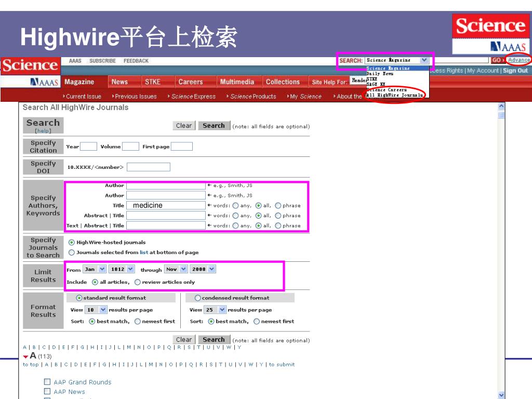Screen dimensions: 532x399
Task: Select HighWire-hosted journals option
Action: point(72,242)
